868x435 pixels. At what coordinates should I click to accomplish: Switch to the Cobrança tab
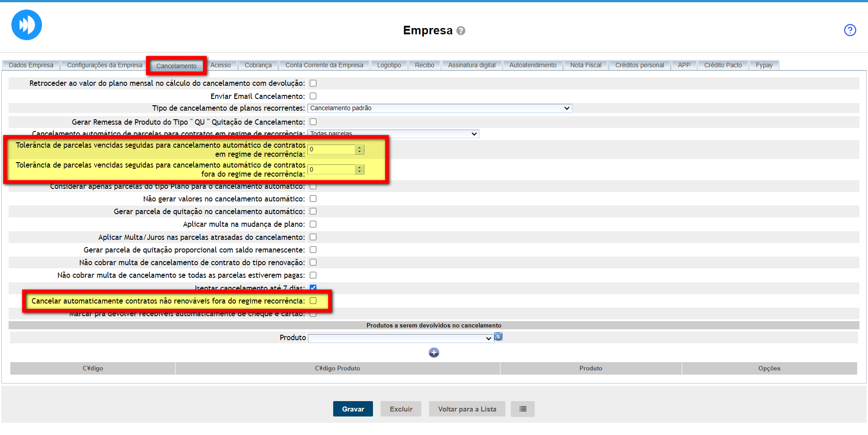tap(258, 65)
